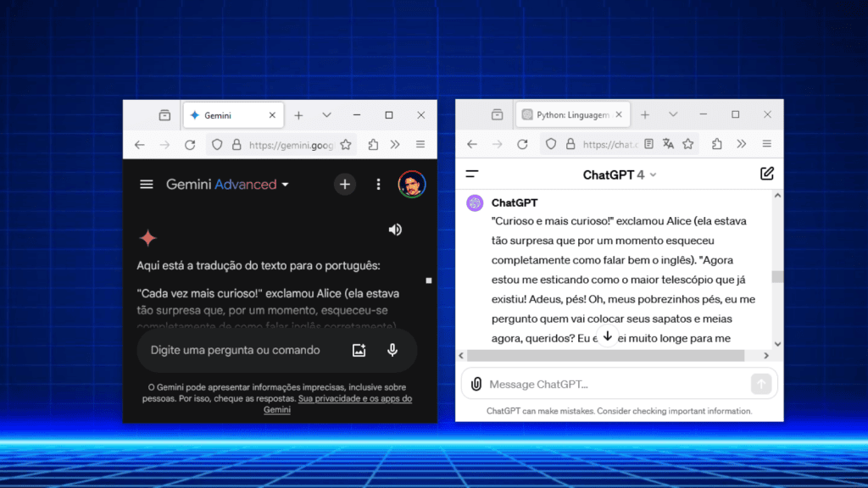Open the ChatGPT 4 model selector
This screenshot has width=868, height=488.
coord(620,174)
